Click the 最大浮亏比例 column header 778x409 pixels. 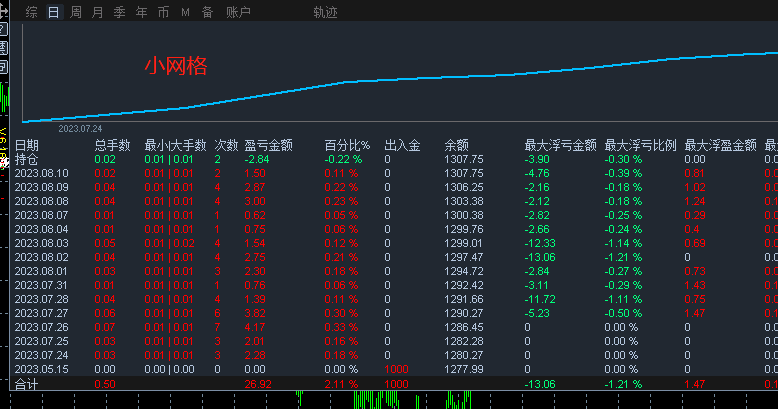tap(641, 145)
